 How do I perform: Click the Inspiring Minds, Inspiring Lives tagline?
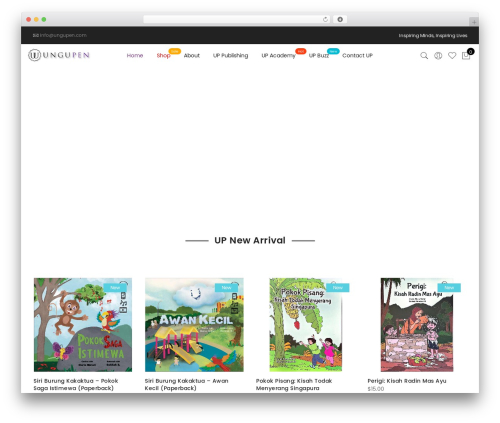(x=433, y=36)
